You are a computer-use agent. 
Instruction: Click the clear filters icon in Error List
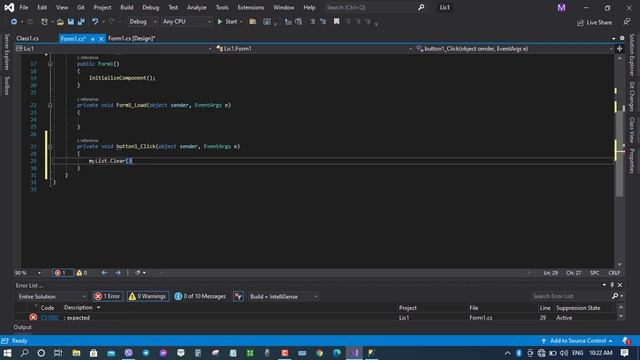238,296
